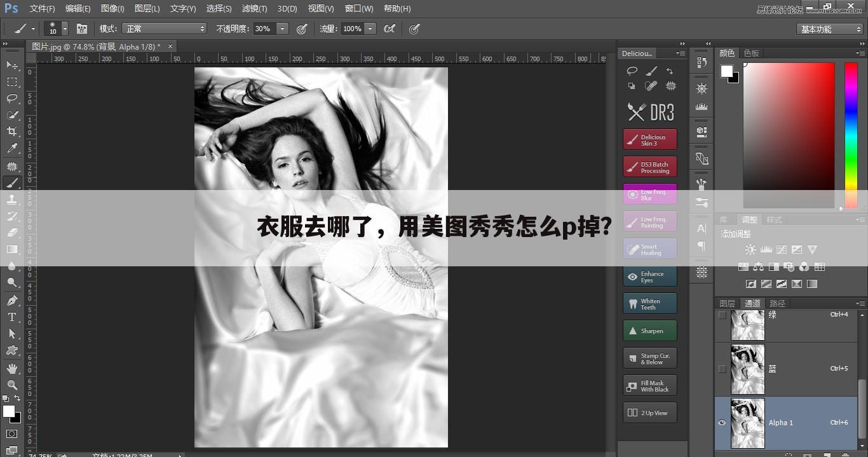
Task: Reset default foreground and background colors
Action: tap(6, 399)
